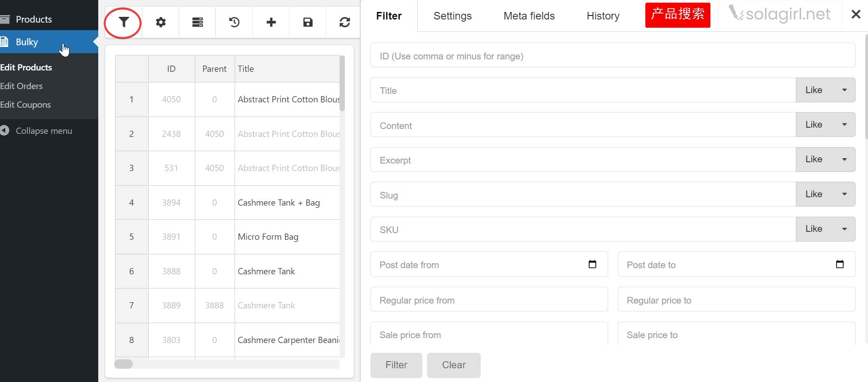Expand the Title Like dropdown
This screenshot has width=868, height=382.
pos(825,90)
